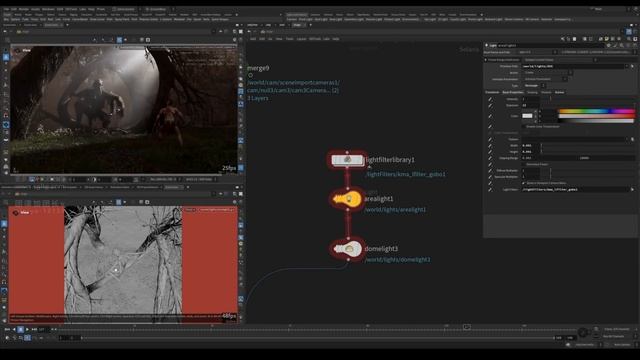Open the Render menu
The height and width of the screenshot is (360, 640).
[x=24, y=9]
